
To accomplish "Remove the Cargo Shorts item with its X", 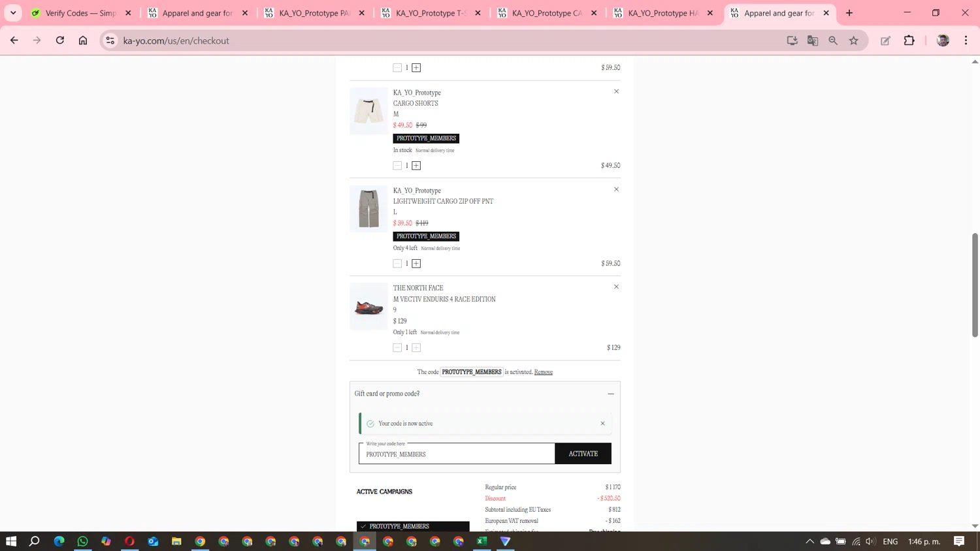I will (x=616, y=91).
